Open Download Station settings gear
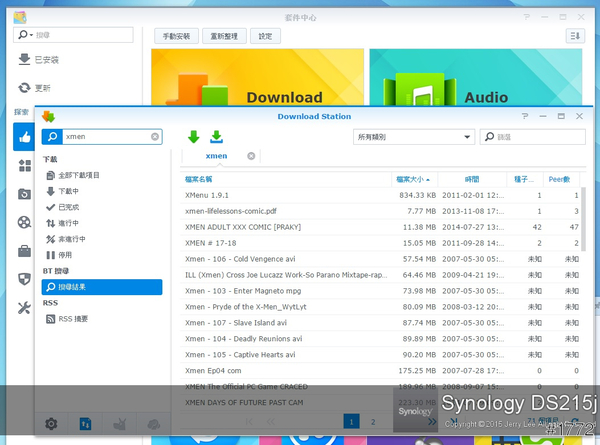 pyautogui.click(x=52, y=424)
